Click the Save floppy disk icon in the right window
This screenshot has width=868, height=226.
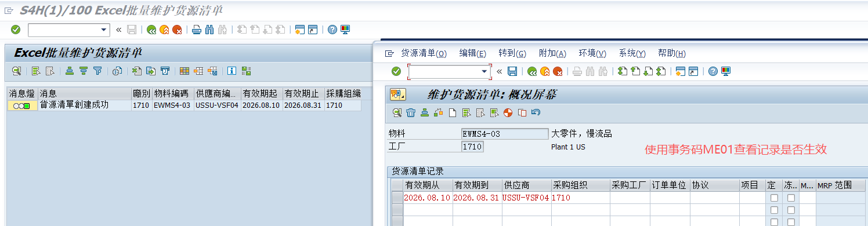512,71
